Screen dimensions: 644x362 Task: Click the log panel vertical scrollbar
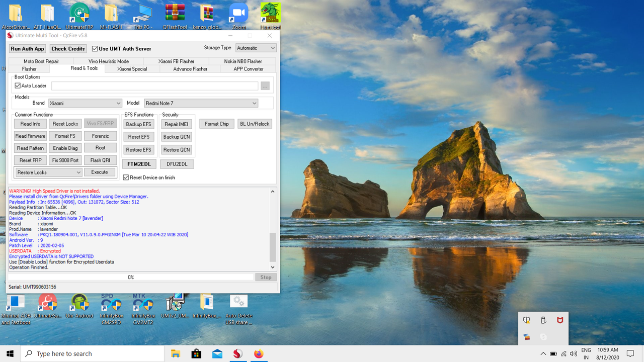point(273,229)
